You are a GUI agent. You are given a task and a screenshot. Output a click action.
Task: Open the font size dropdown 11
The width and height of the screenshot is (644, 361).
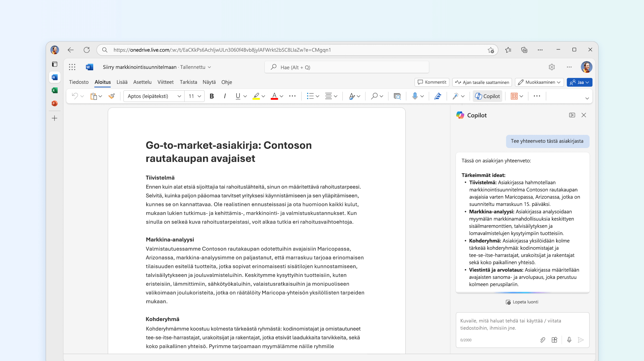[194, 96]
